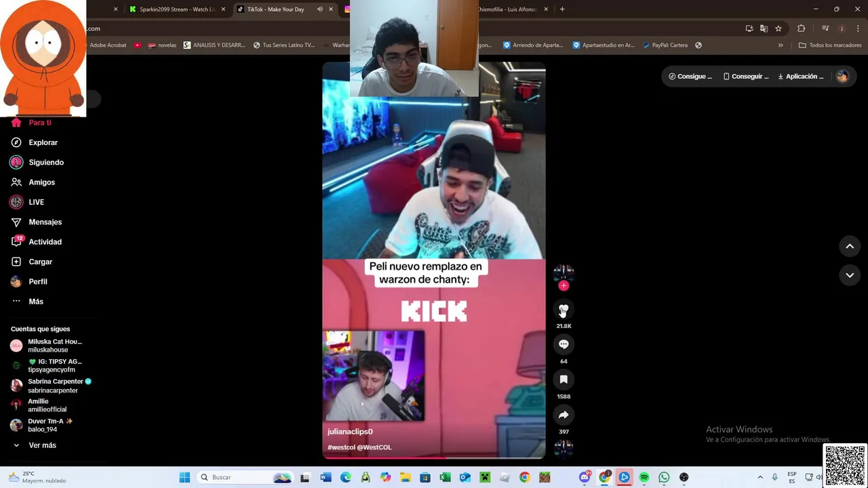The width and height of the screenshot is (868, 488).
Task: Open the Perfil avatar icon
Action: coord(16,281)
